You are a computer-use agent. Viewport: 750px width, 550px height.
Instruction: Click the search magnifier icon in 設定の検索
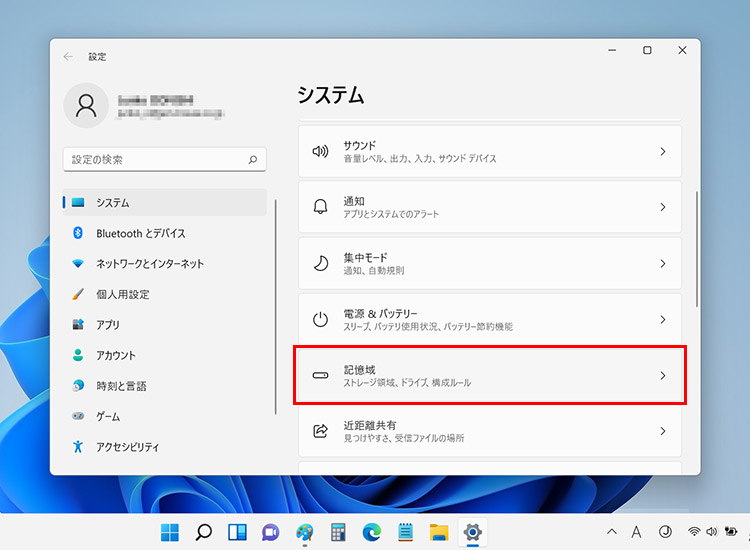click(x=253, y=159)
